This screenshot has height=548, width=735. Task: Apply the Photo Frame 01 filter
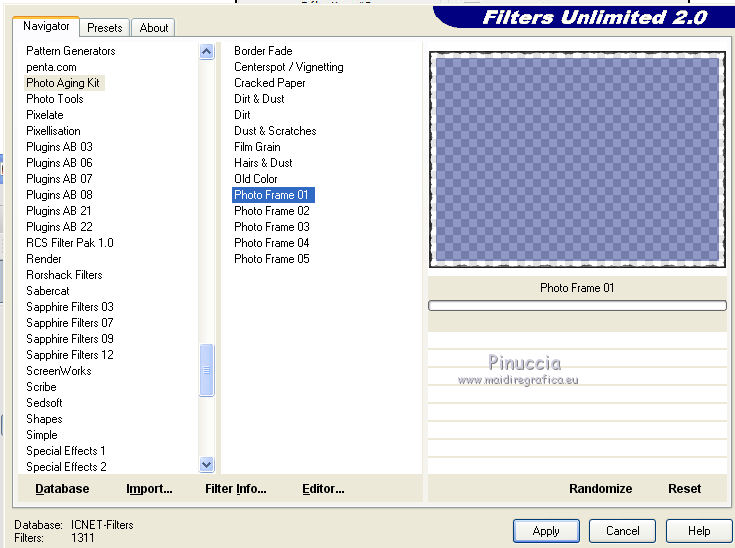(x=546, y=531)
